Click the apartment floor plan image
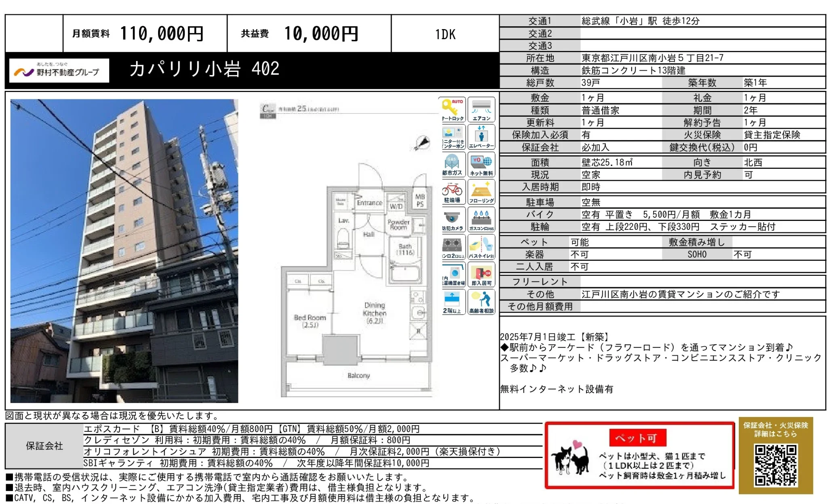 click(356, 279)
